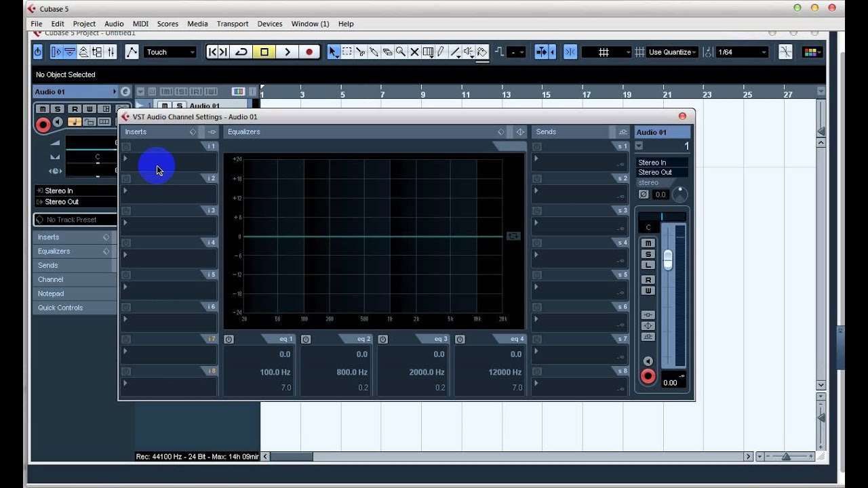Activate EQ band eq 4 power button
The image size is (868, 488).
pos(460,340)
